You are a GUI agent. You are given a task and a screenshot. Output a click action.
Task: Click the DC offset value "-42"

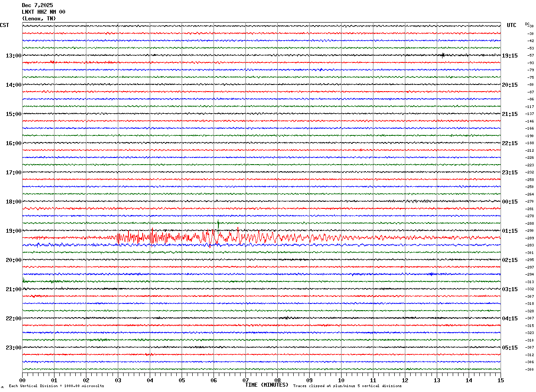[530, 41]
